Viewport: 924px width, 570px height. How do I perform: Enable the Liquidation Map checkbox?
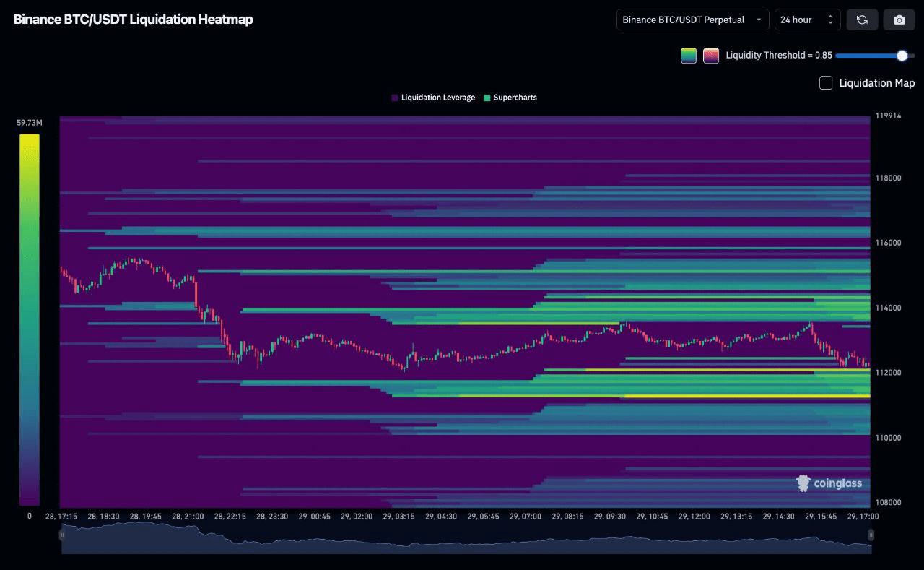(826, 83)
